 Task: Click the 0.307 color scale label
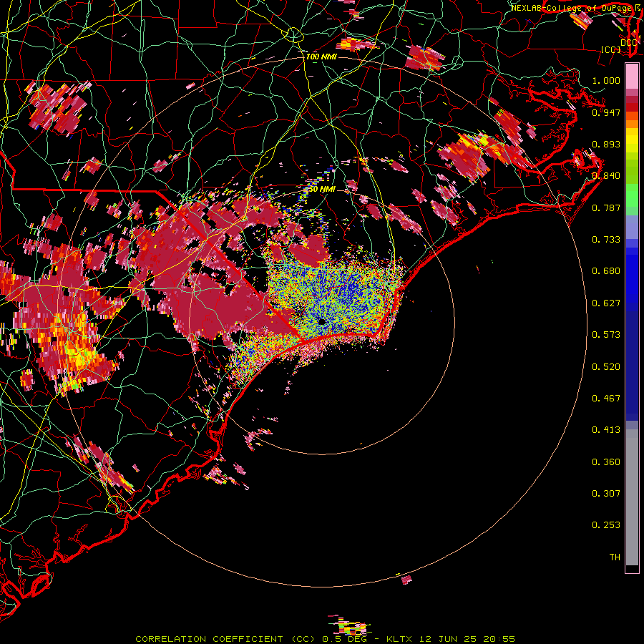[x=606, y=494]
